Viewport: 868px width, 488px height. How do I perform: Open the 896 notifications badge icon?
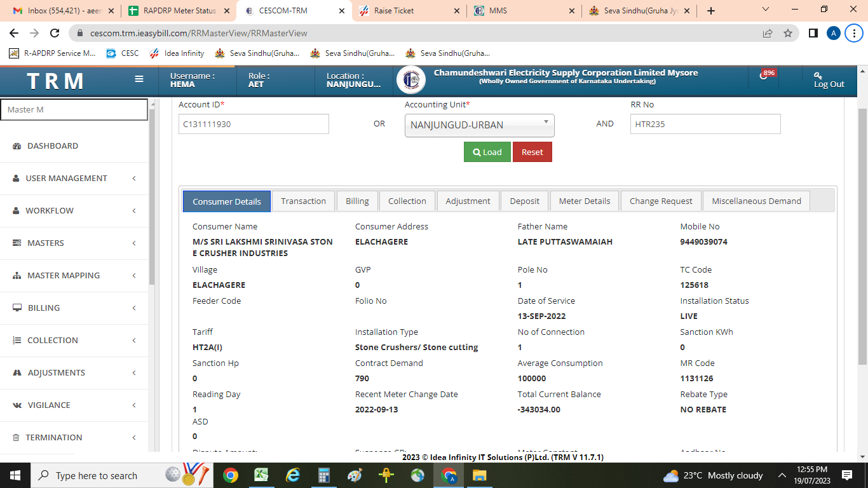pos(768,74)
